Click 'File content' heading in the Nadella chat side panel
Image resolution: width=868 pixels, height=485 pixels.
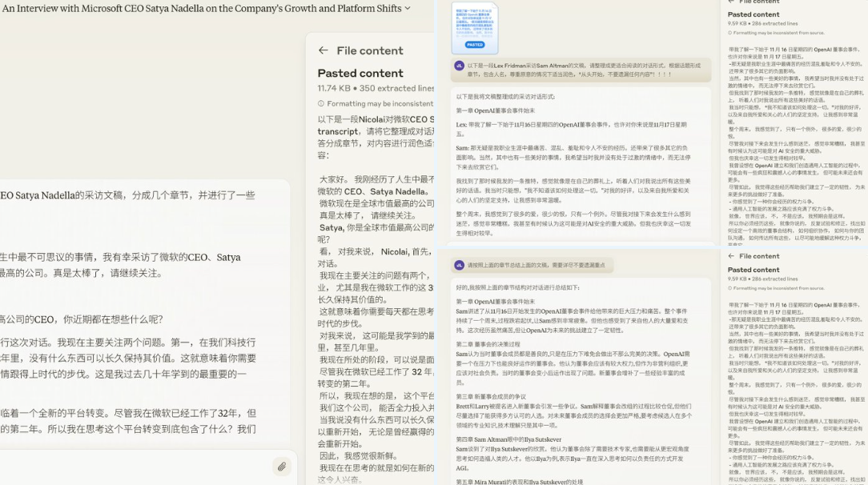tap(370, 50)
